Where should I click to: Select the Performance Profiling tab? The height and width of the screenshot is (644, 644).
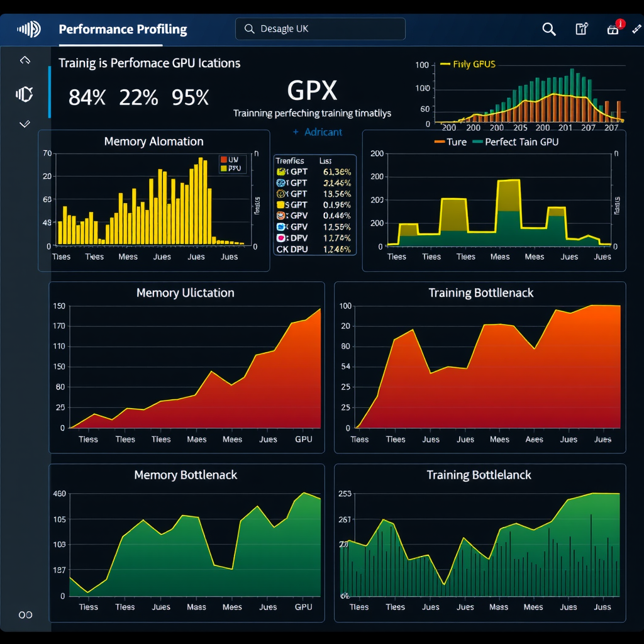click(x=123, y=29)
